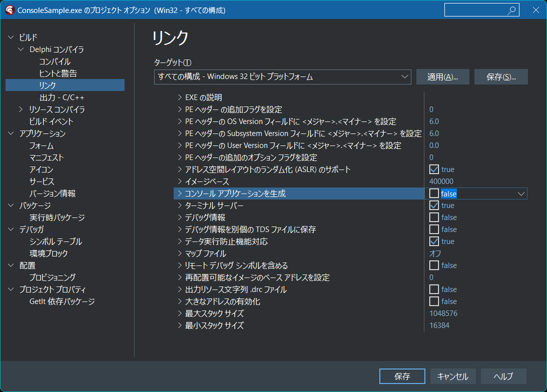547x392 pixels.
Task: Open the ターゲット combo box
Action: [283, 76]
